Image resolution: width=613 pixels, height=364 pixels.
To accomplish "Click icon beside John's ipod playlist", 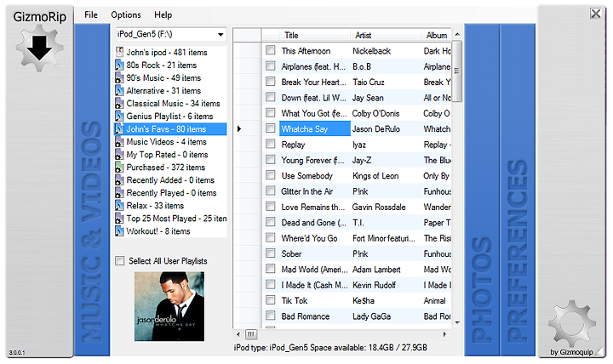I will [x=120, y=52].
